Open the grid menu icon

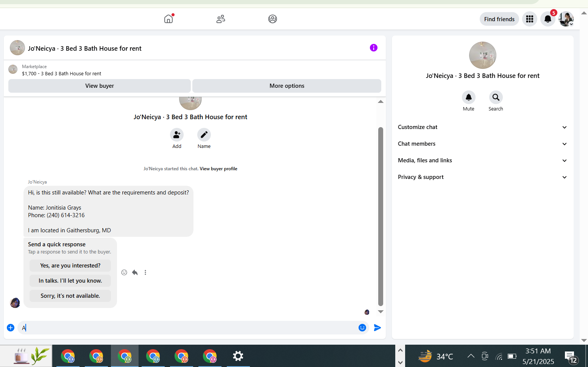[530, 19]
